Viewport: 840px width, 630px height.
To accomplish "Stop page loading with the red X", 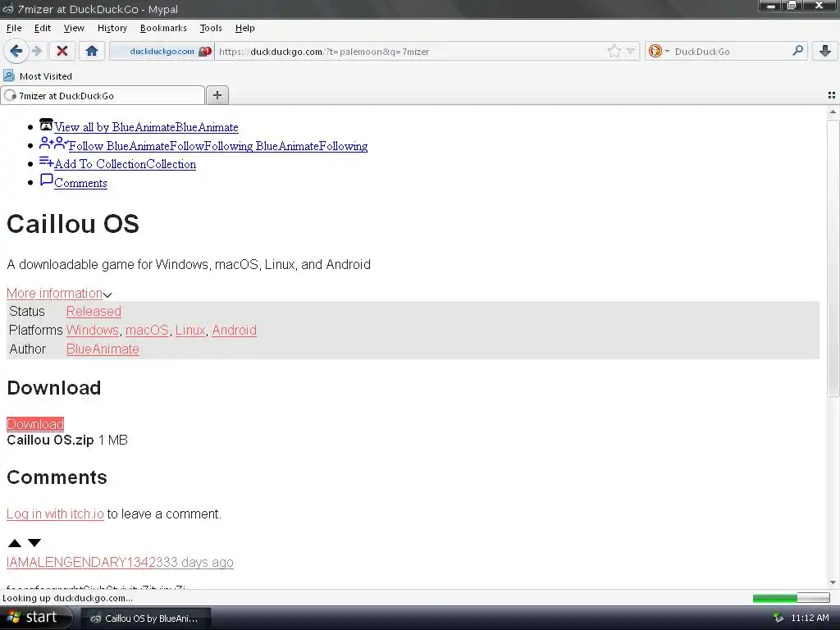I will [62, 51].
